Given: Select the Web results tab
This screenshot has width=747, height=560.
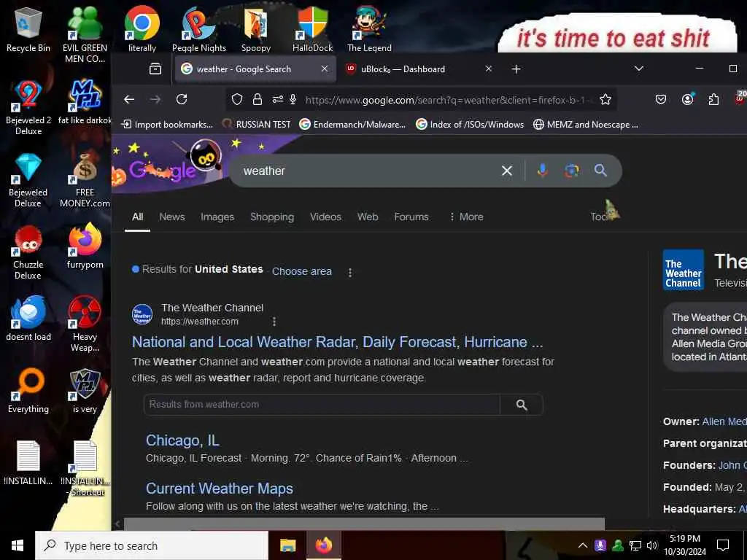Looking at the screenshot, I should click(368, 217).
